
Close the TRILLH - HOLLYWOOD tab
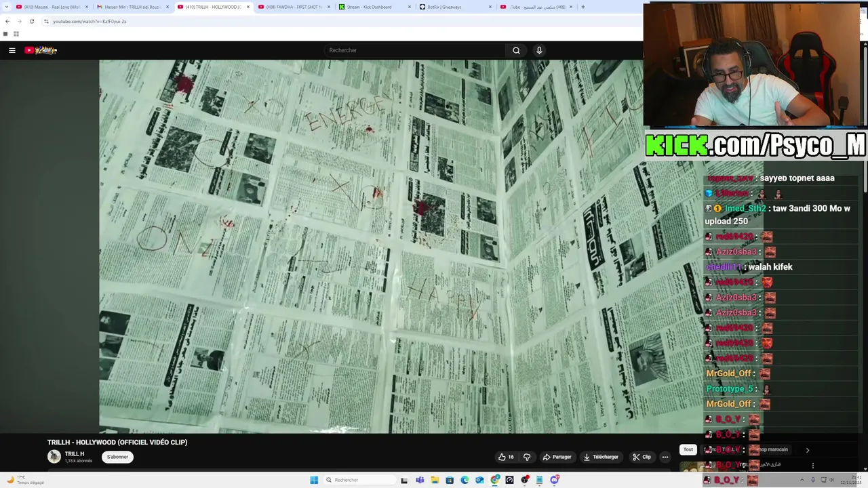pos(248,7)
